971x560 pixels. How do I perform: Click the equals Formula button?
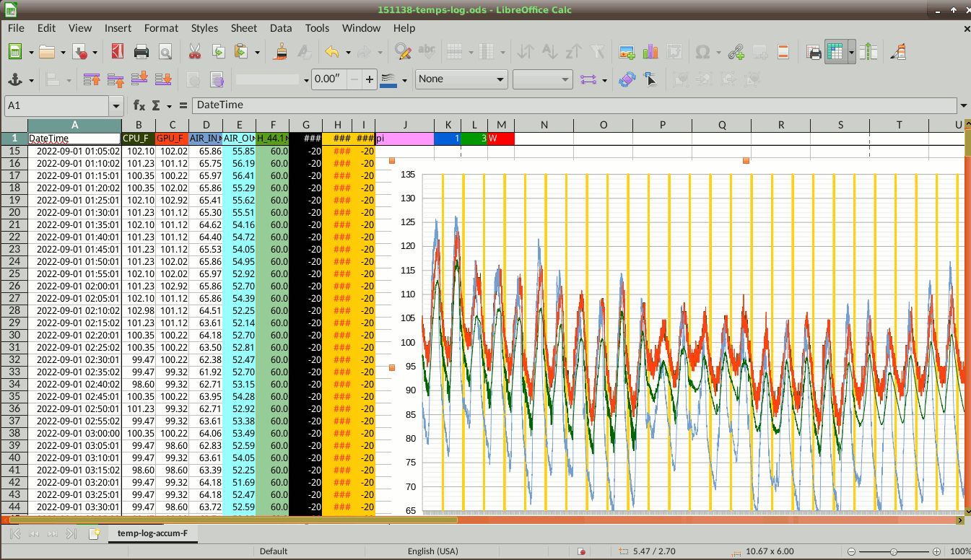tap(183, 105)
